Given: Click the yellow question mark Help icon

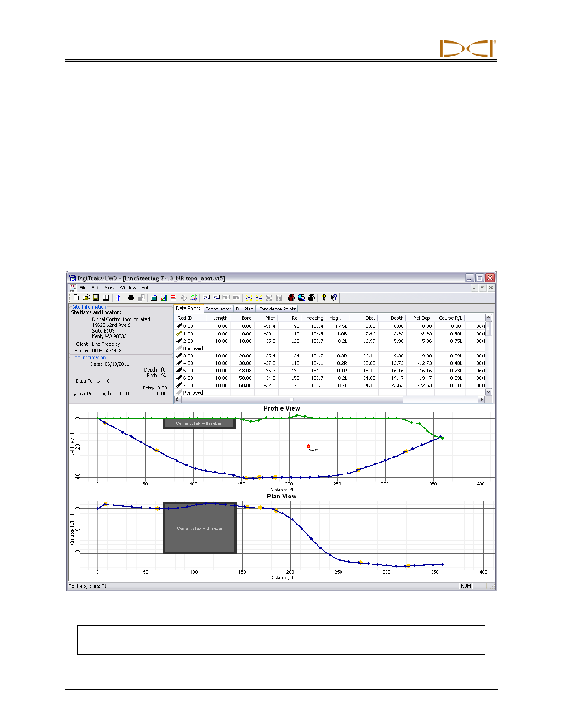Looking at the screenshot, I should 324,298.
